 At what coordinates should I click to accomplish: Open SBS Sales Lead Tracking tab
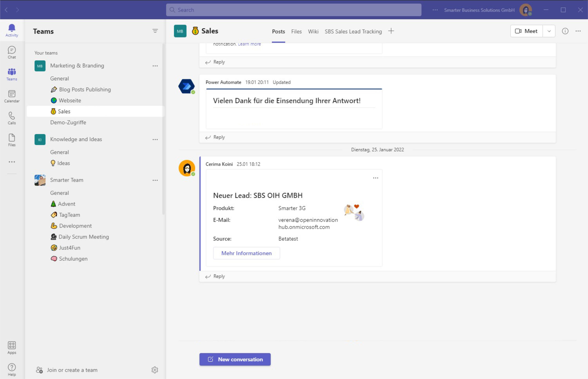(x=353, y=31)
